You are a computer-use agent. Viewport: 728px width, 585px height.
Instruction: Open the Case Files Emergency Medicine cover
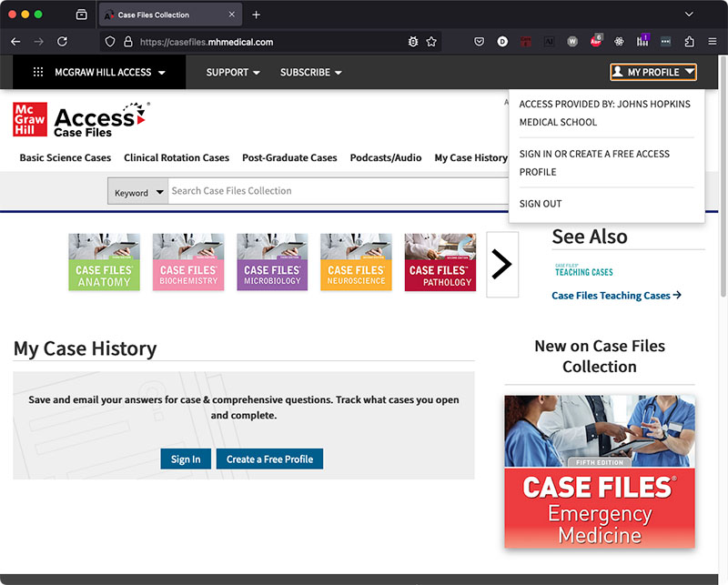[x=600, y=471]
